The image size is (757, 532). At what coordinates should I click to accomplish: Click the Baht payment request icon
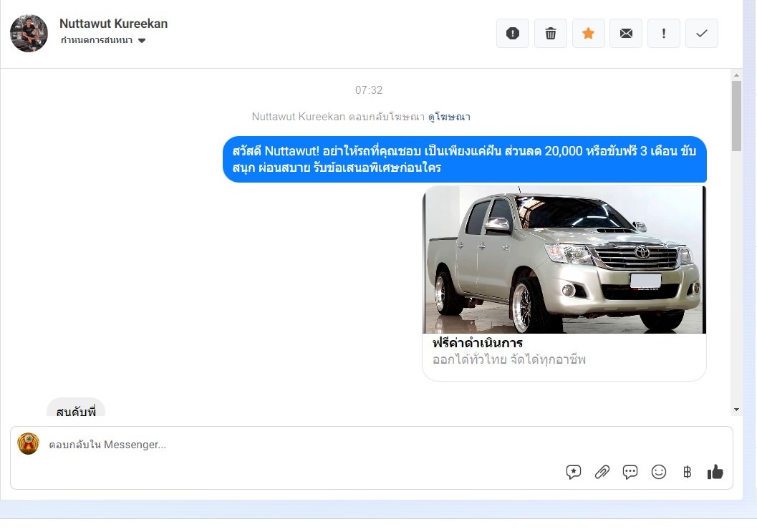coord(687,472)
